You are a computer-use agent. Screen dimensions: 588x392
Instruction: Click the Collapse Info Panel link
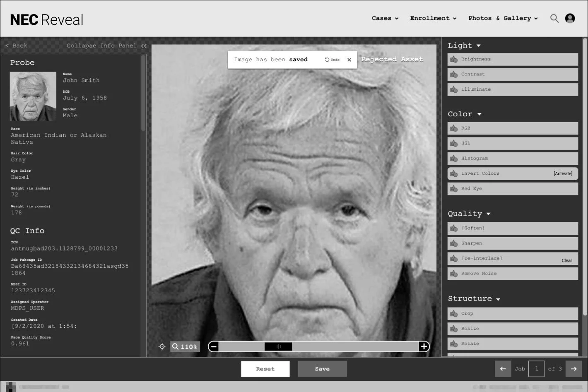pos(101,46)
